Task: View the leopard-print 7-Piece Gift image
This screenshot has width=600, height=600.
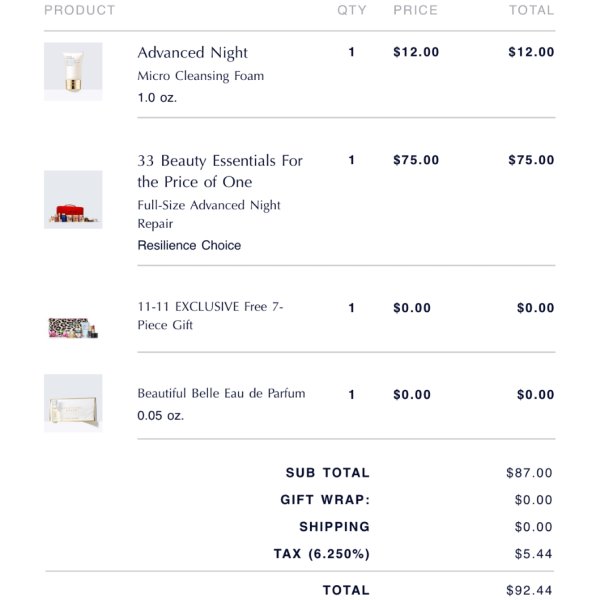Action: 73,328
